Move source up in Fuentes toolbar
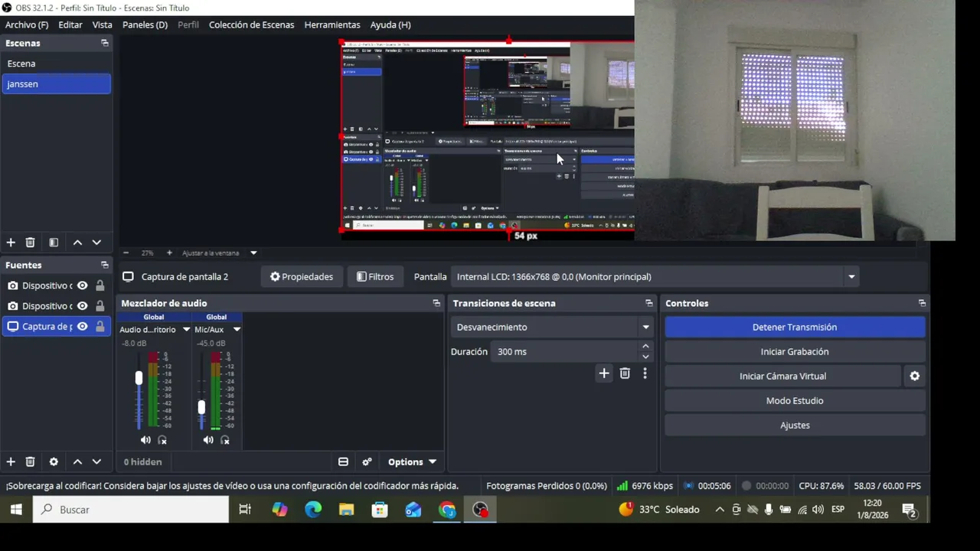980x551 pixels. click(77, 461)
